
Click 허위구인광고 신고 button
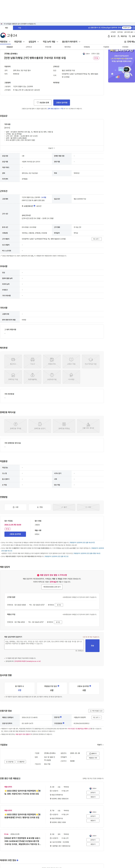(96, 711)
